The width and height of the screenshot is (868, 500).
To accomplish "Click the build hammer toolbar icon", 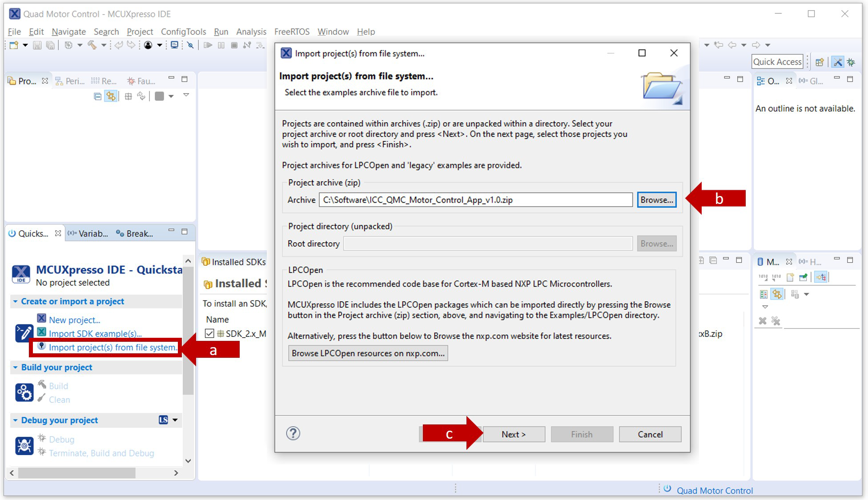I will click(92, 45).
